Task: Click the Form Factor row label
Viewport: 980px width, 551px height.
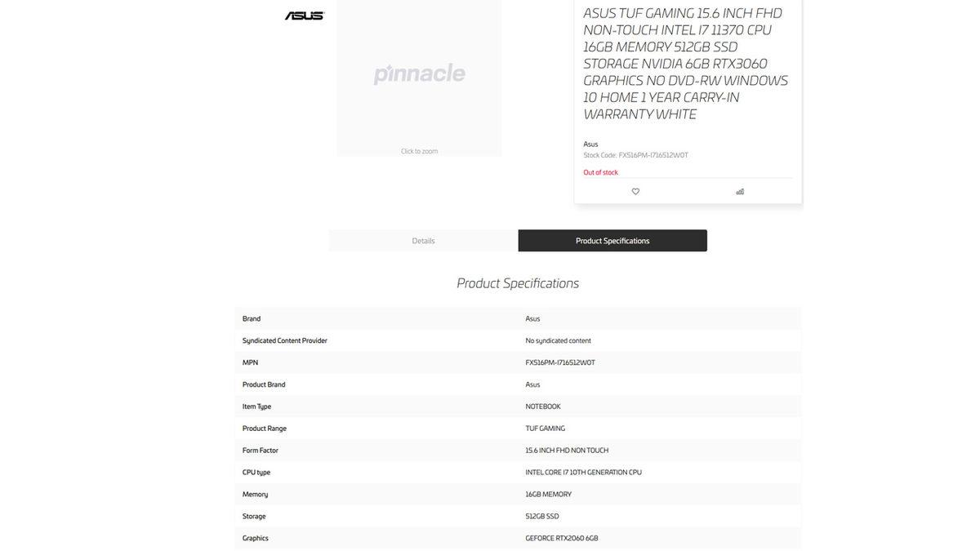Action: click(x=261, y=451)
